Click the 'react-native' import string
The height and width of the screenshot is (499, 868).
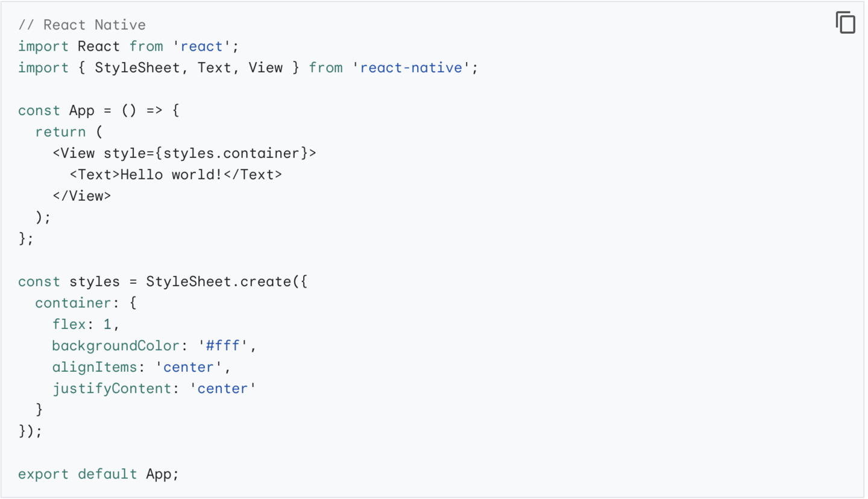coord(411,67)
